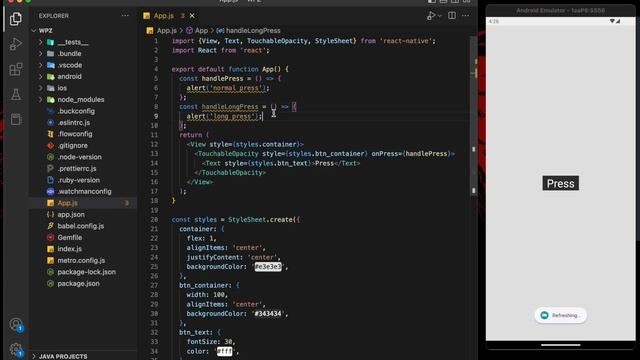Open the babel.config.js file
The width and height of the screenshot is (640, 360).
point(80,226)
